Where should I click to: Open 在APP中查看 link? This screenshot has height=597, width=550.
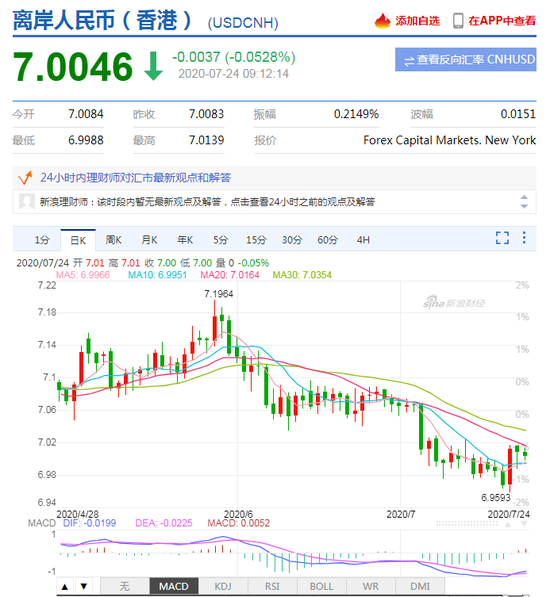coord(502,21)
